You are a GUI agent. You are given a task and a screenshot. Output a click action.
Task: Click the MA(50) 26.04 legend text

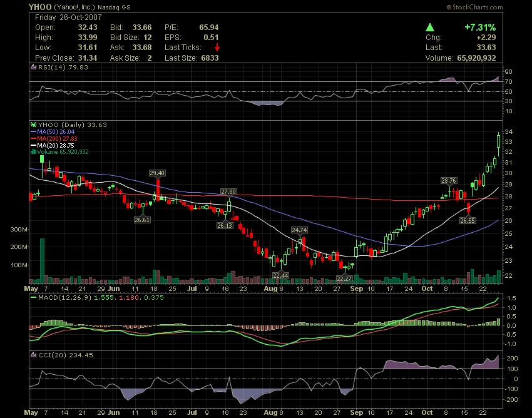(56, 131)
